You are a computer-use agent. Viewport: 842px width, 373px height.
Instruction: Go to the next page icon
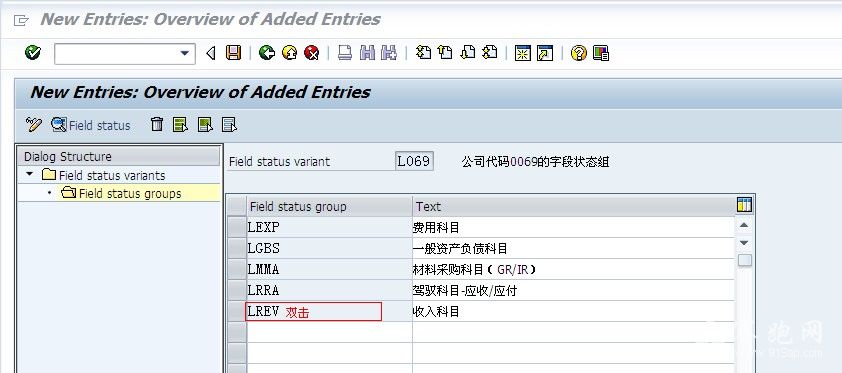[x=468, y=52]
